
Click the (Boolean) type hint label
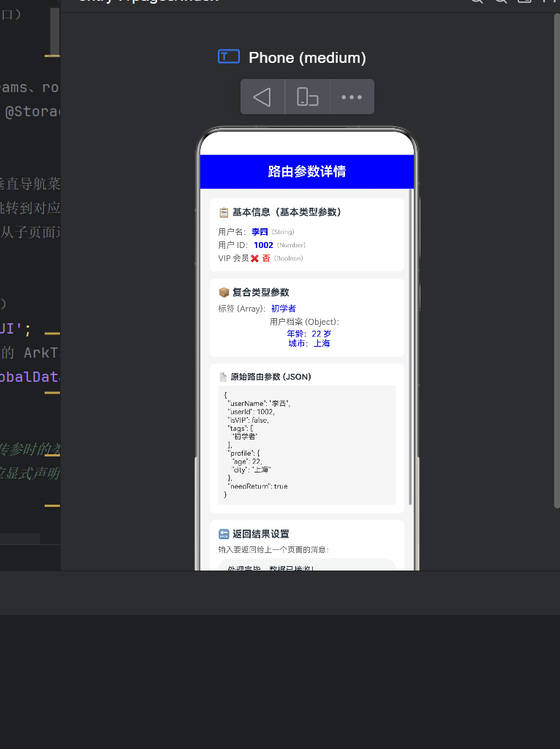pyautogui.click(x=288, y=258)
